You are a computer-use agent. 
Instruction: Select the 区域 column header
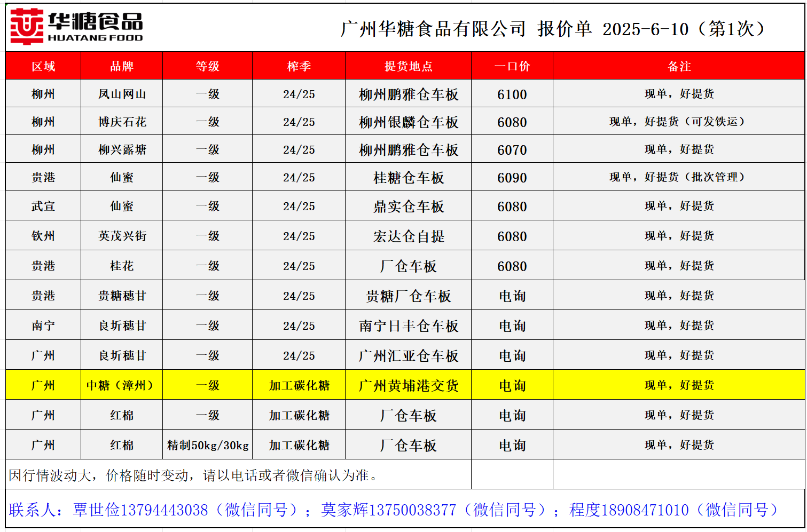pos(43,66)
